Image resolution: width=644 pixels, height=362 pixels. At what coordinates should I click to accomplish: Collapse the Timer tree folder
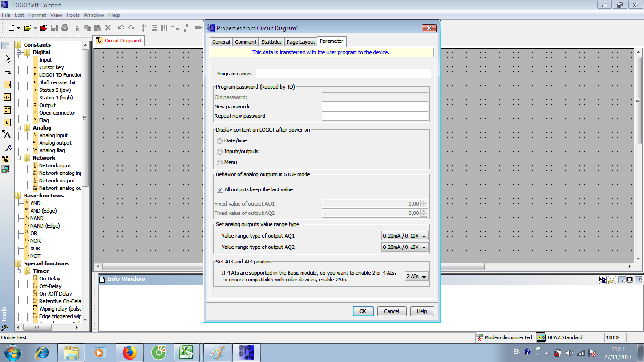(19, 271)
